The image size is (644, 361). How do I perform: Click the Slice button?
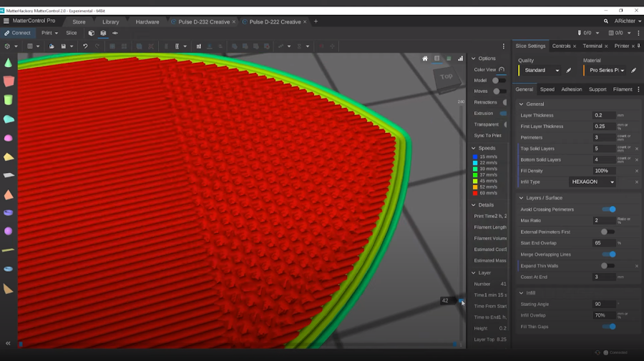pos(72,33)
